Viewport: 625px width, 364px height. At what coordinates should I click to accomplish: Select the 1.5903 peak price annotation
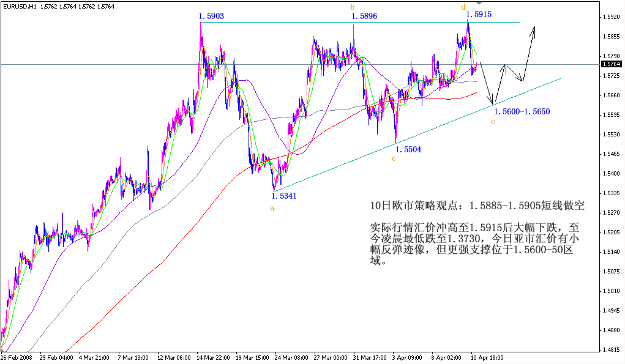pyautogui.click(x=211, y=17)
